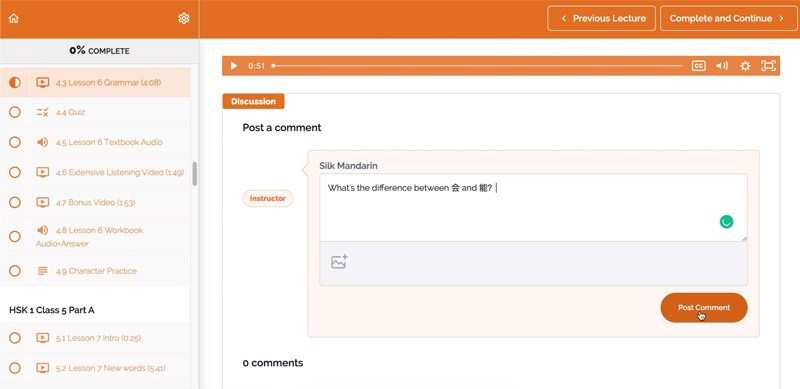Toggle closed captions in the player
Viewport: 800px width, 389px height.
[x=698, y=66]
